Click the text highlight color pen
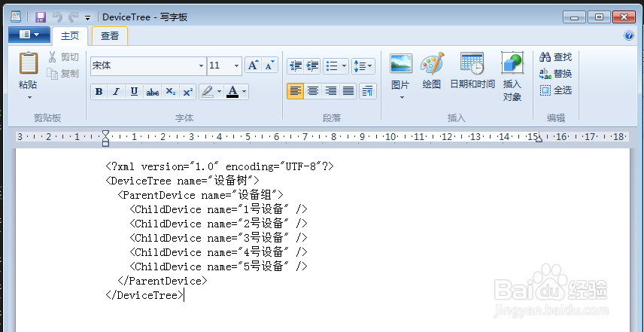 coord(208,92)
